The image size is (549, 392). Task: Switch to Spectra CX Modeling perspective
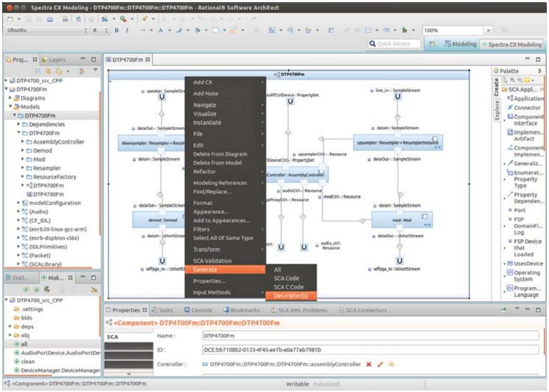pos(512,44)
